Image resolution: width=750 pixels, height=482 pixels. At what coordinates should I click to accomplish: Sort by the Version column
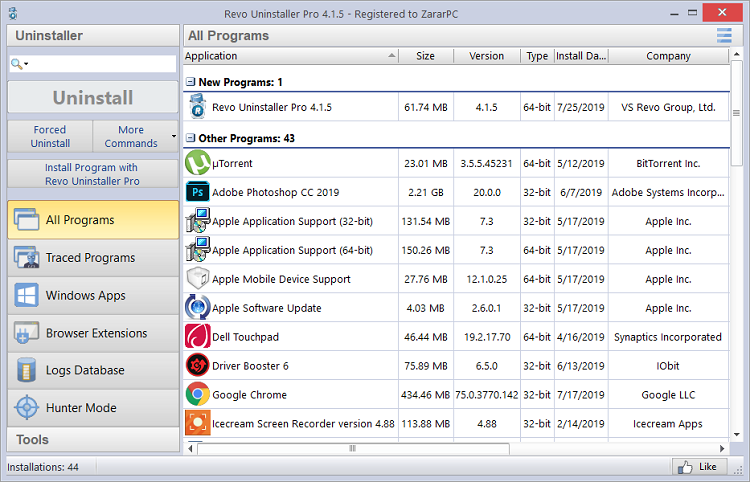coord(486,56)
